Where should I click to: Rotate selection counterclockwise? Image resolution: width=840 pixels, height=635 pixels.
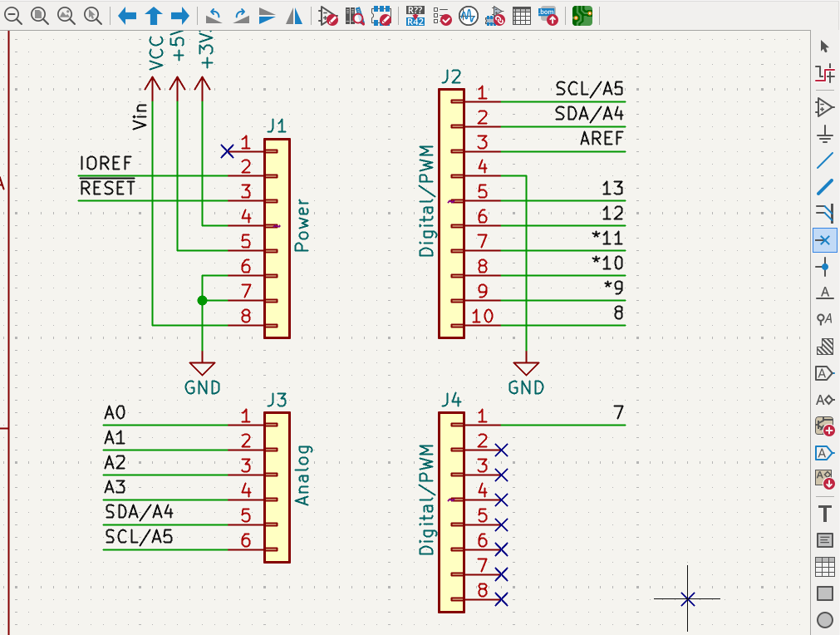pos(214,15)
